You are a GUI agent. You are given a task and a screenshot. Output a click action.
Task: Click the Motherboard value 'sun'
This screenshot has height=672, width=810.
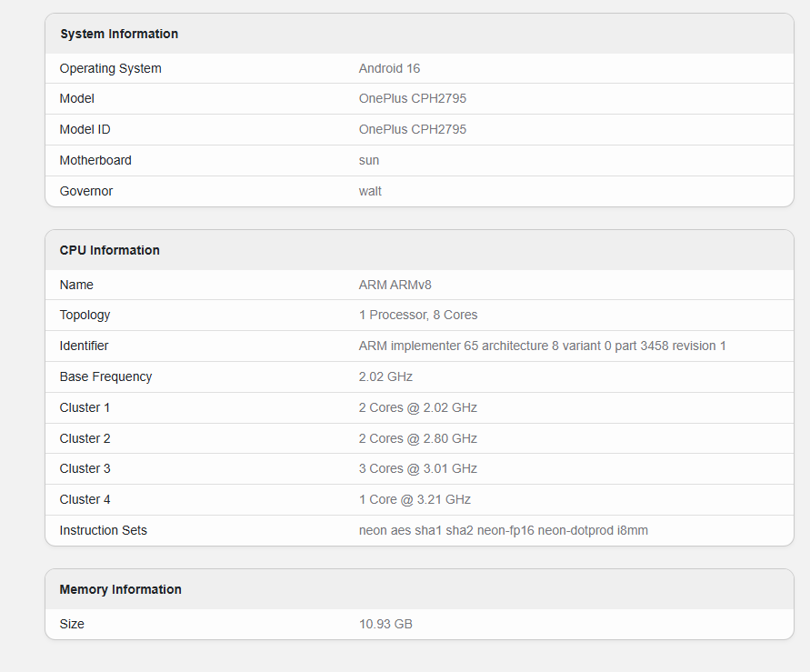point(368,160)
